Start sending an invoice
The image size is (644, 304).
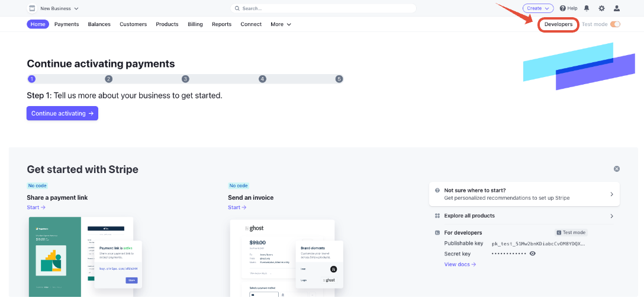pyautogui.click(x=237, y=207)
